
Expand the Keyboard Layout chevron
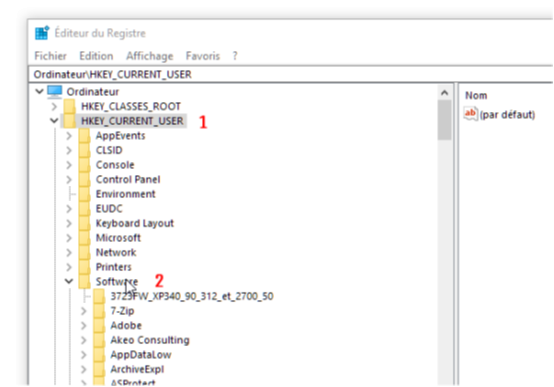tap(69, 223)
